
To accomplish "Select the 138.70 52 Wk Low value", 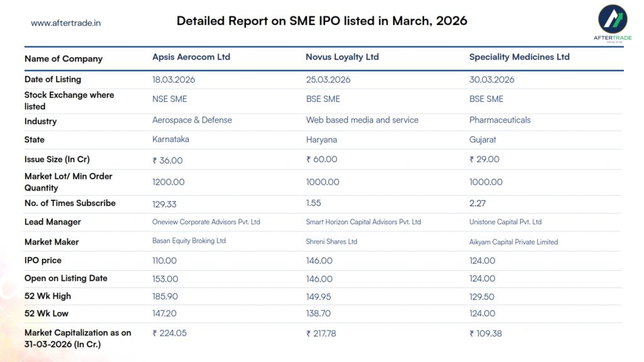I will (319, 313).
